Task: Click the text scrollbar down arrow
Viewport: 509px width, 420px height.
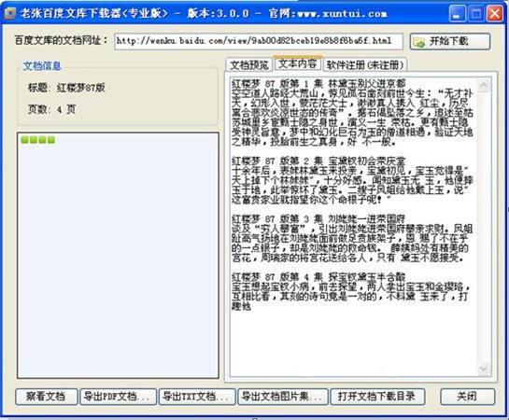Action: 484,369
